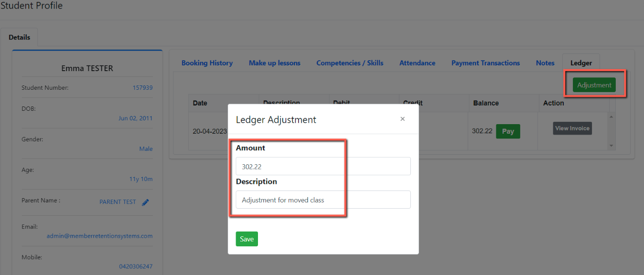Close the Ledger Adjustment dialog
Viewport: 644px width, 275px height.
tap(402, 119)
